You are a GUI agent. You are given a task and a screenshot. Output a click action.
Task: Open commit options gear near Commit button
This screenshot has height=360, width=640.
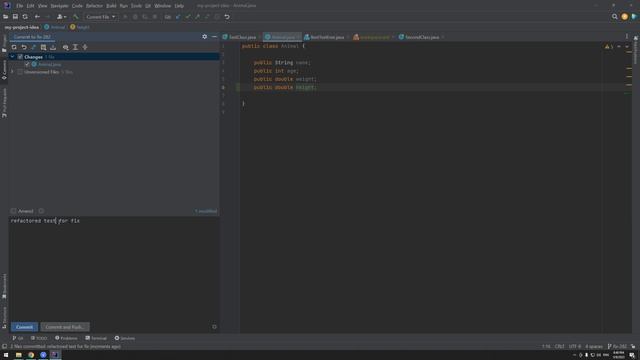click(x=214, y=327)
